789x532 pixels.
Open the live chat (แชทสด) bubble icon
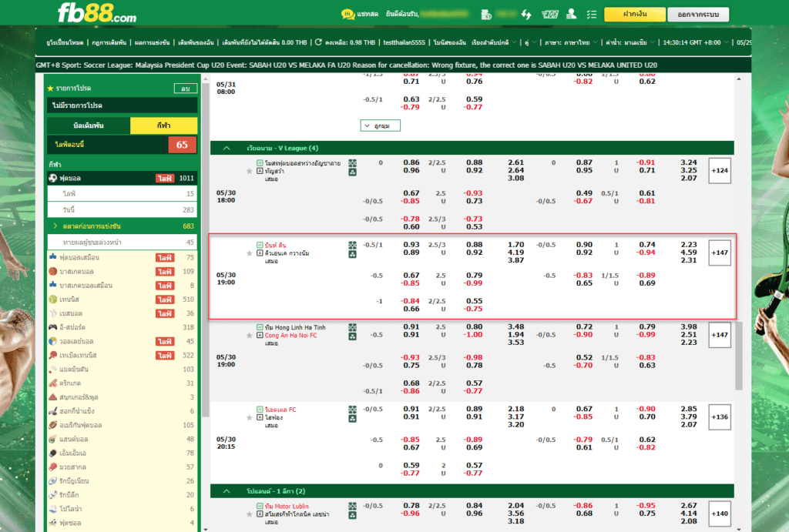click(347, 14)
